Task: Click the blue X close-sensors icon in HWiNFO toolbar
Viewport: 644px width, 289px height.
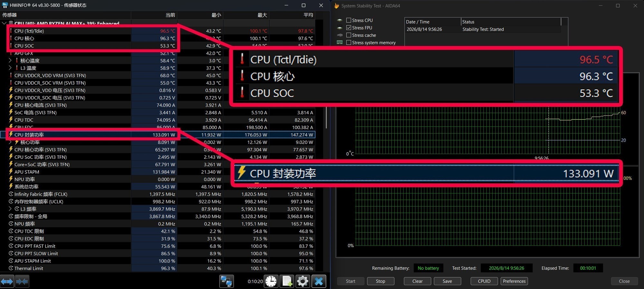Action: click(319, 281)
